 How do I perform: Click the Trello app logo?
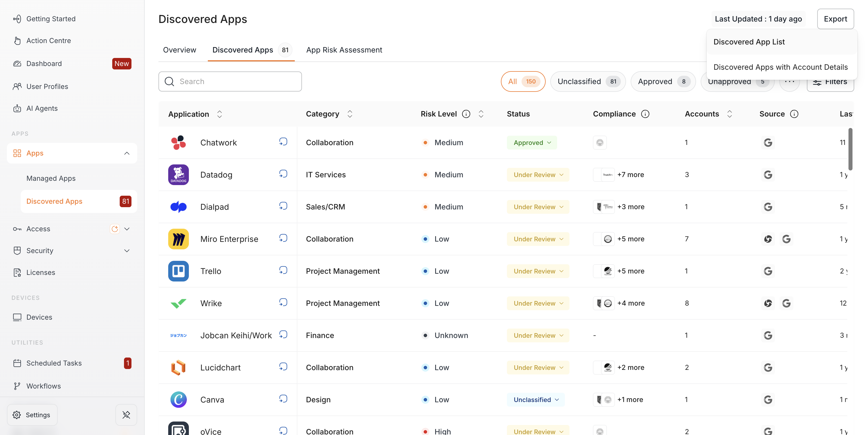coord(178,271)
